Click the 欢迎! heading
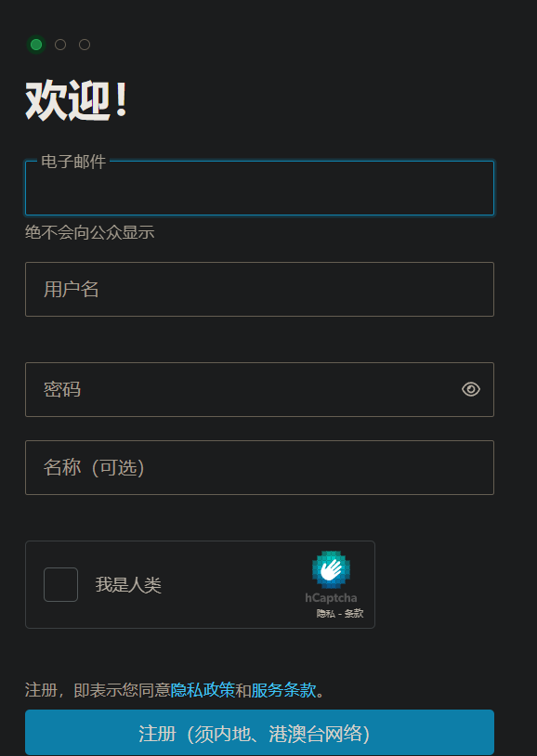Image resolution: width=537 pixels, height=756 pixels. 76,100
